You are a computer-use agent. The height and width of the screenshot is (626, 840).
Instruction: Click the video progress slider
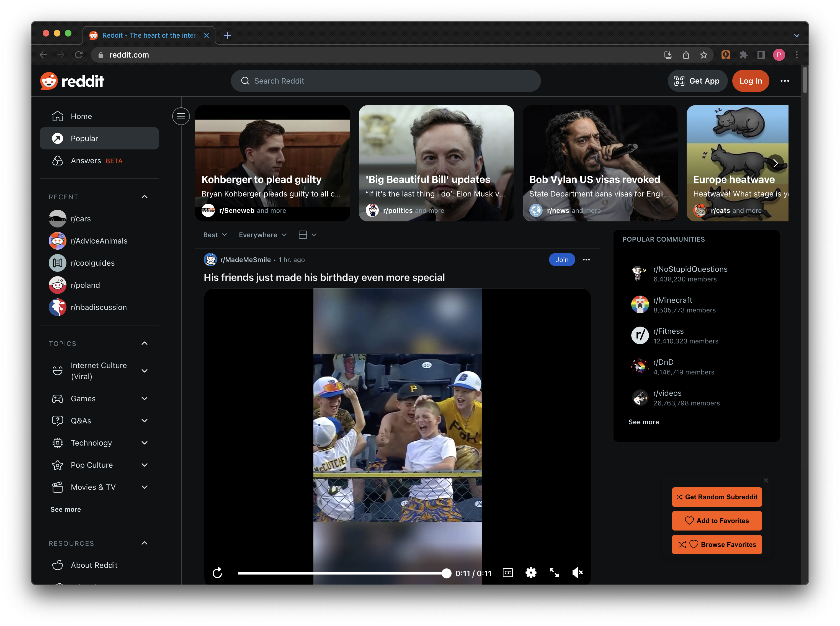click(344, 573)
